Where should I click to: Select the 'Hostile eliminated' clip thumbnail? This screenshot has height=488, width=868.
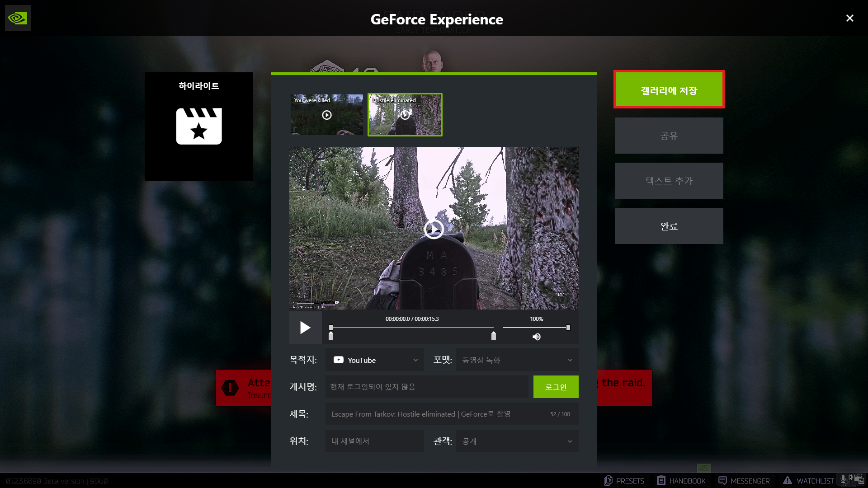[x=405, y=115]
